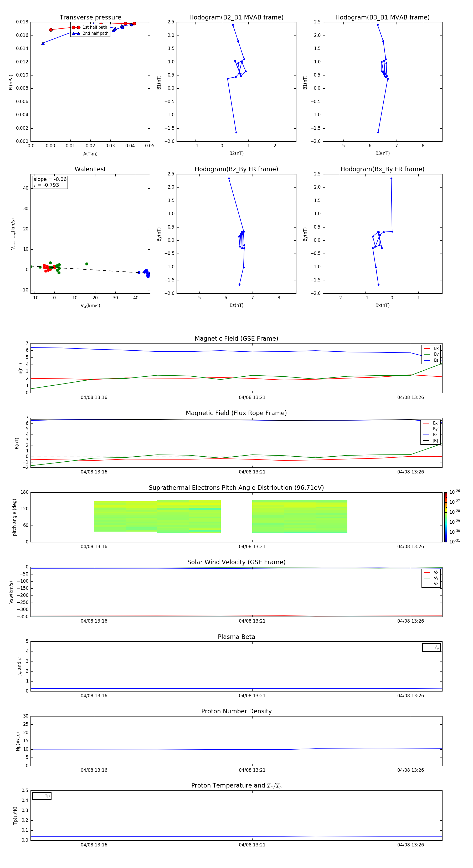Click the Suprathermal Electrons Pitch Angle Distribution title
Screen dimensions: 473x868
tap(236, 488)
